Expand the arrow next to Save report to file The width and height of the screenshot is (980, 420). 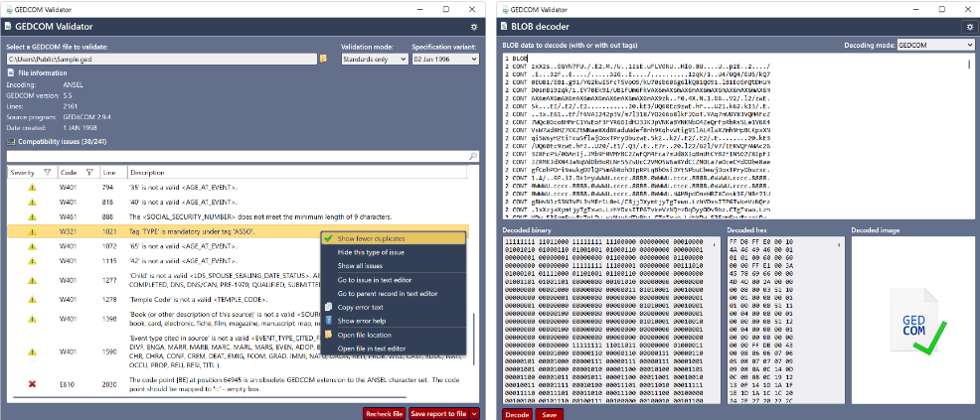(475, 413)
